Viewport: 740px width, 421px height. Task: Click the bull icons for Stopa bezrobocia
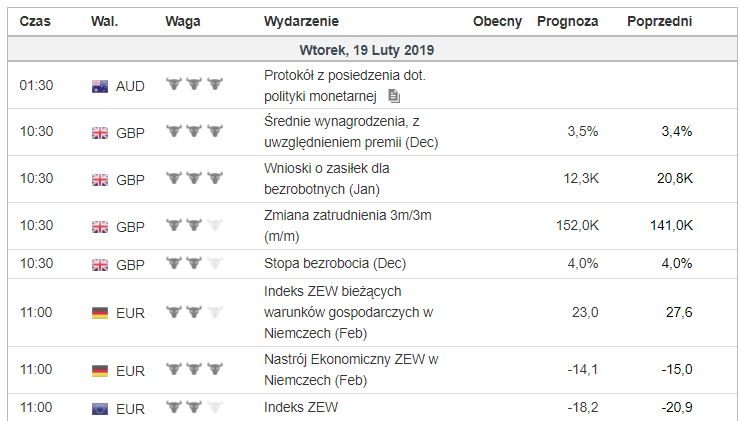(195, 264)
